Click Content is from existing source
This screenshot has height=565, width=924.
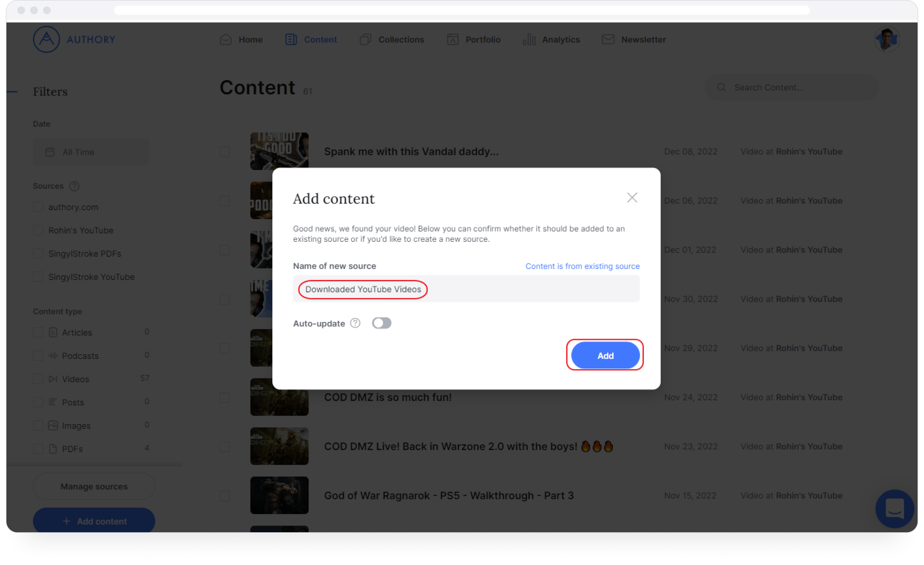(583, 266)
